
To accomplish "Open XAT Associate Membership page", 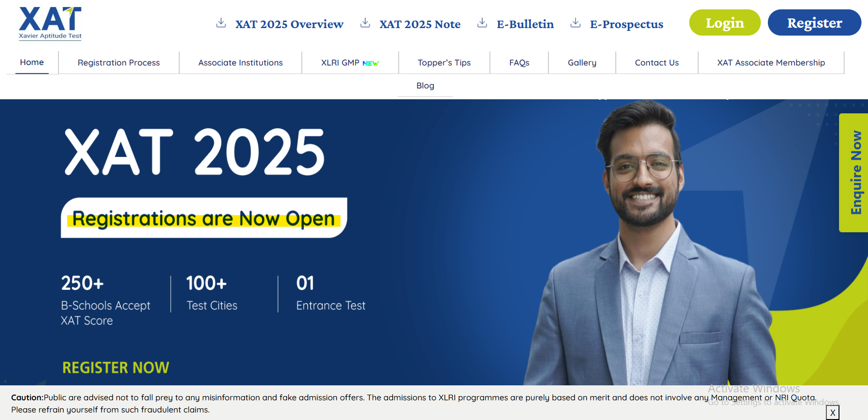I will coord(771,63).
